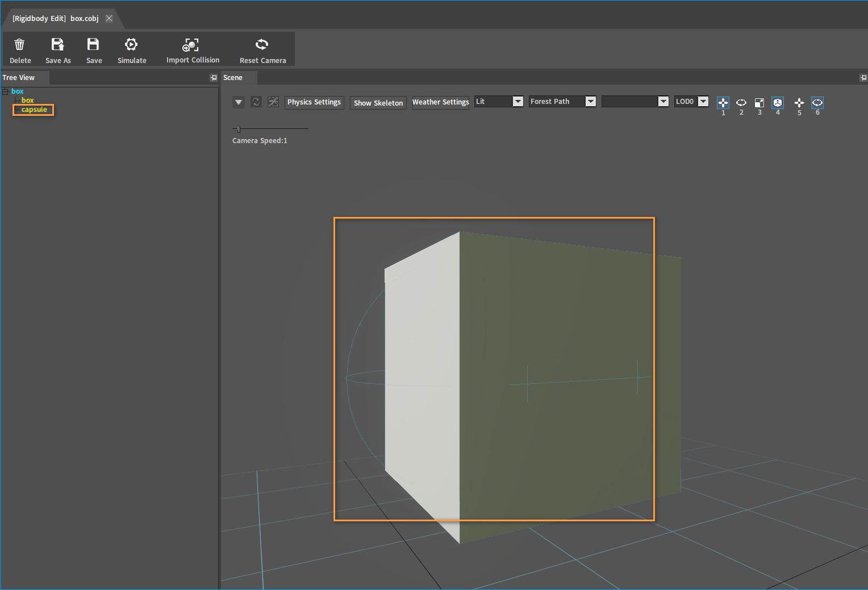The image size is (868, 590).
Task: Click the Save As icon
Action: 58,44
